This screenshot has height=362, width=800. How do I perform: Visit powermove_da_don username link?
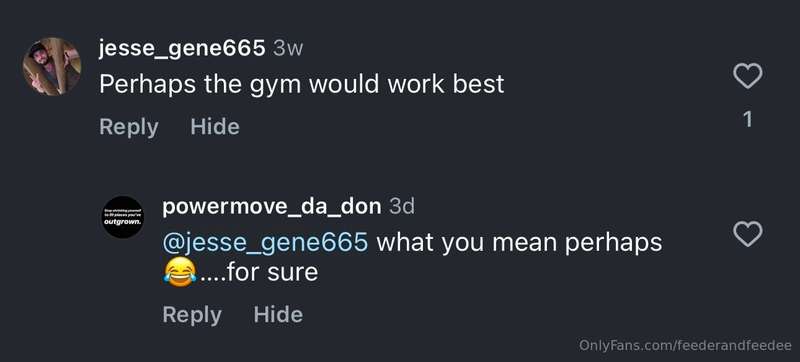coord(272,207)
